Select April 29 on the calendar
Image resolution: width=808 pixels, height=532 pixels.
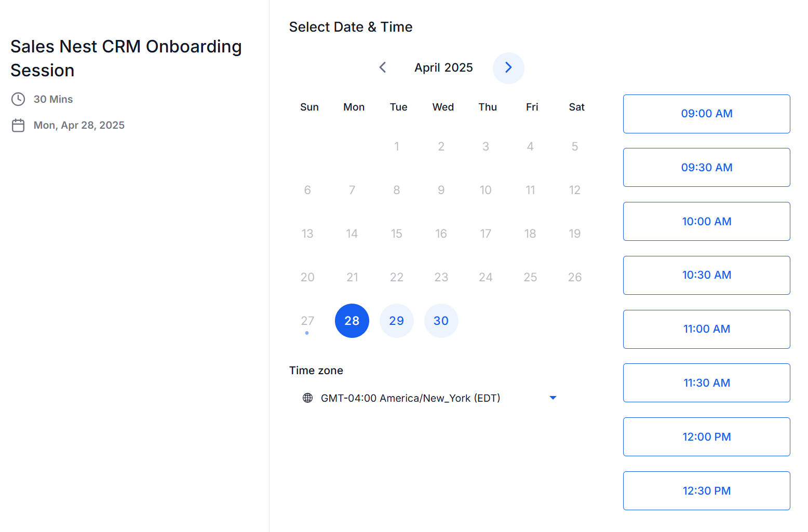point(397,321)
